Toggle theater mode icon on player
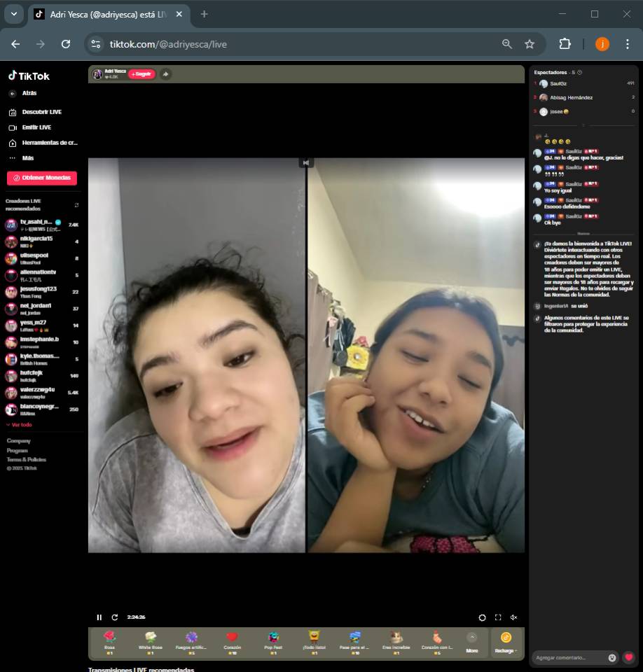 482,617
